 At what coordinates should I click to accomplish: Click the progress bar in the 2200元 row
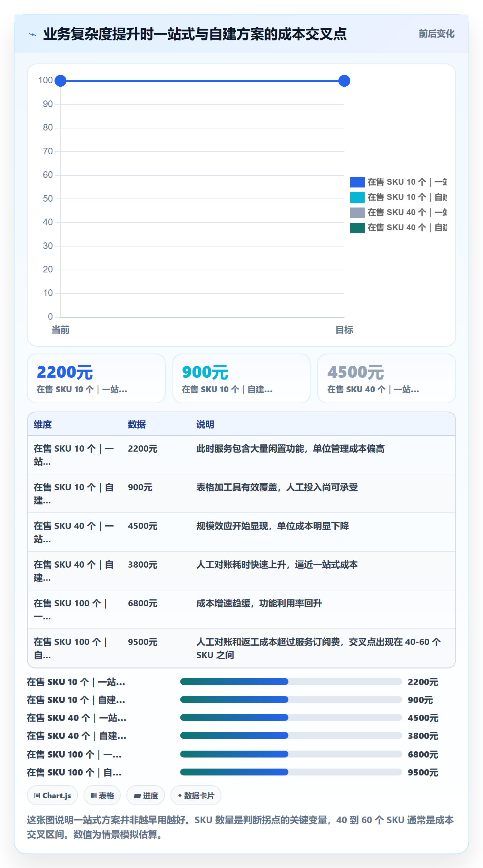click(x=291, y=682)
